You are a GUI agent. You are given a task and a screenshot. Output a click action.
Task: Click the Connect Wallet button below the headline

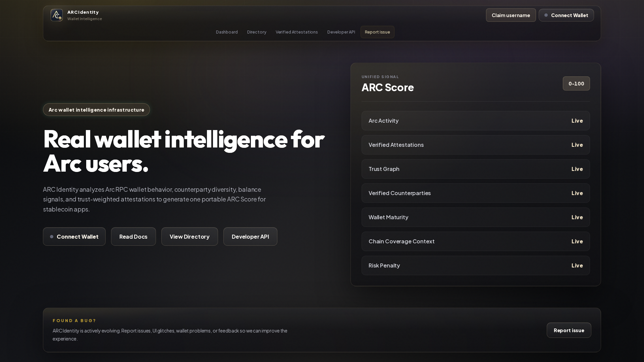[x=74, y=237]
